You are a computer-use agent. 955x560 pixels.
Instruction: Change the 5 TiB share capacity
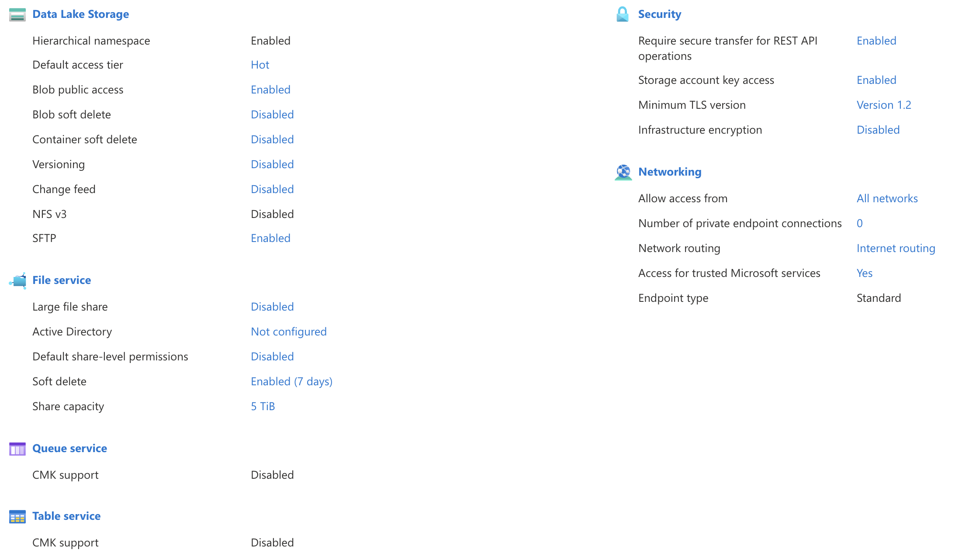pyautogui.click(x=263, y=406)
